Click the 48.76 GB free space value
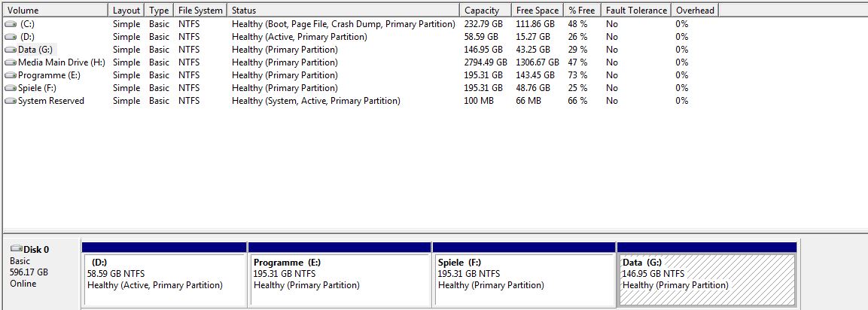This screenshot has width=868, height=310. click(533, 88)
